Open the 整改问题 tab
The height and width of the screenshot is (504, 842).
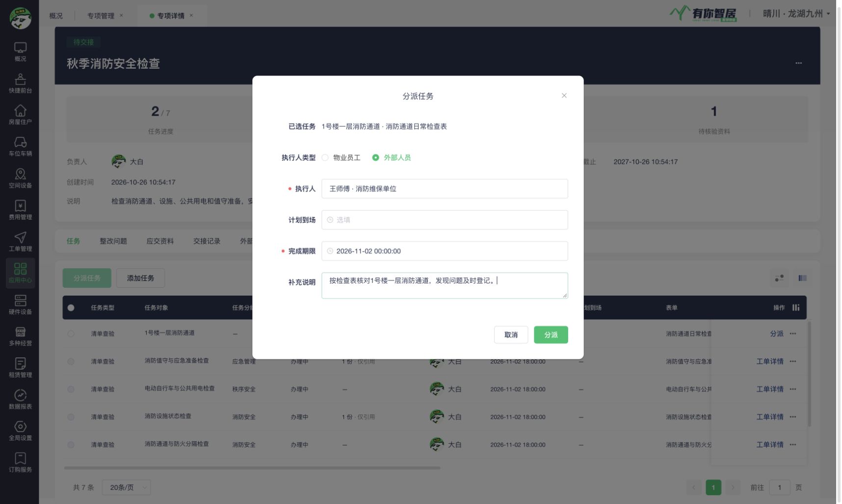pyautogui.click(x=113, y=241)
